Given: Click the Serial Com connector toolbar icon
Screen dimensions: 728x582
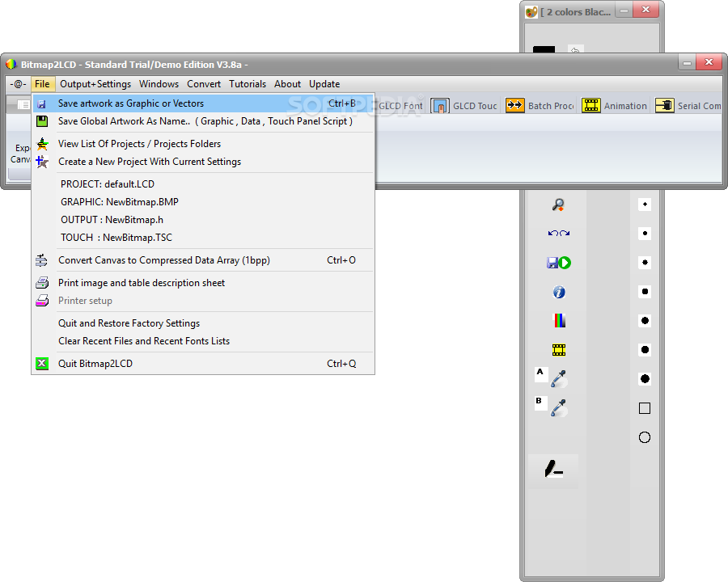Looking at the screenshot, I should point(664,106).
